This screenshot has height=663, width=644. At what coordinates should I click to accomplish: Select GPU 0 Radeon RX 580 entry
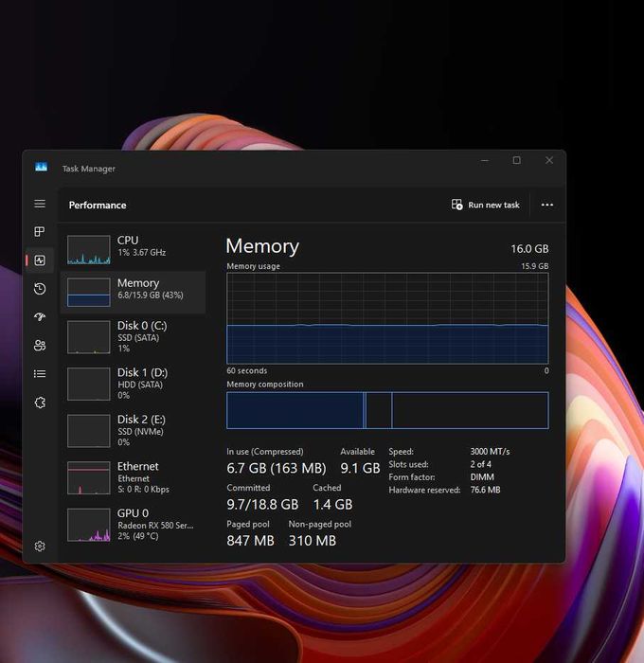coord(134,525)
